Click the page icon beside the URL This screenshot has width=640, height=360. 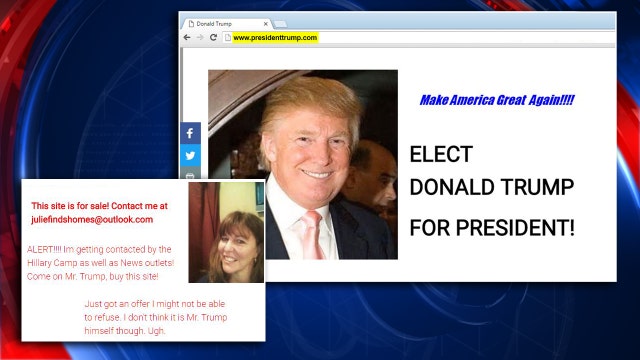(227, 38)
